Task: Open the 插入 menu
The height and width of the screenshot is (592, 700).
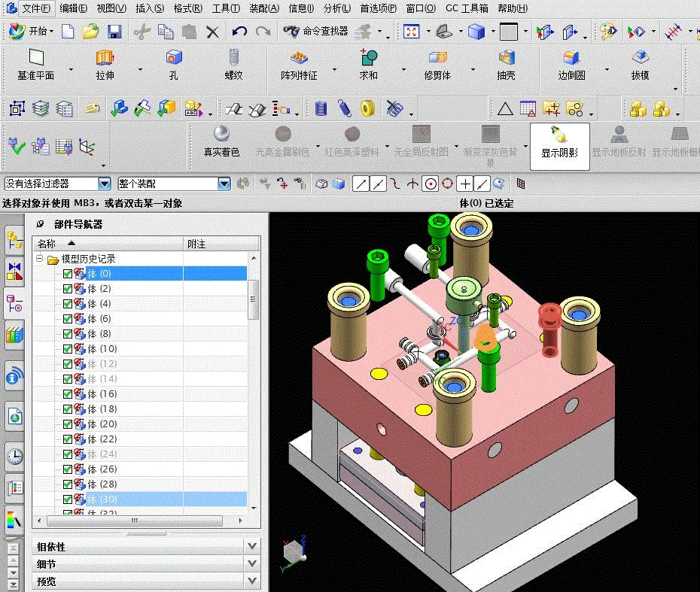Action: [149, 8]
